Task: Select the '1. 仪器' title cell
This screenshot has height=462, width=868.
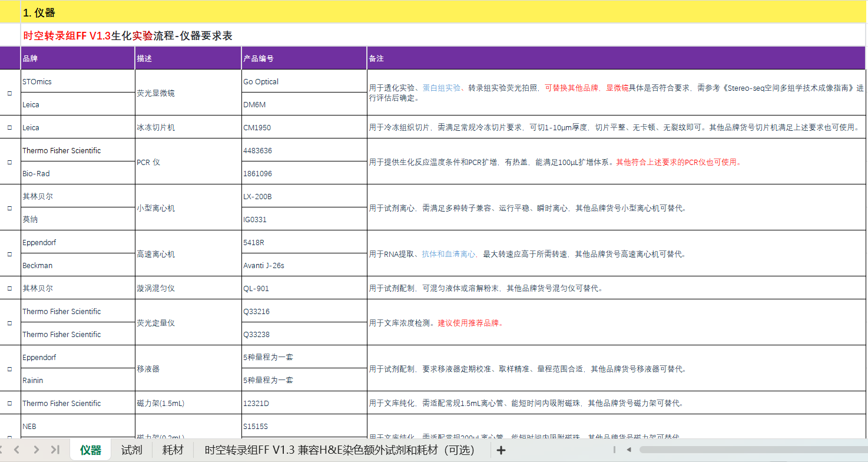Action: coord(443,12)
